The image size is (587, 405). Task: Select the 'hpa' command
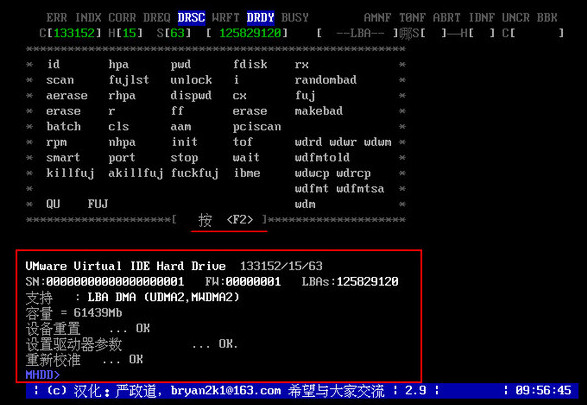pos(119,65)
